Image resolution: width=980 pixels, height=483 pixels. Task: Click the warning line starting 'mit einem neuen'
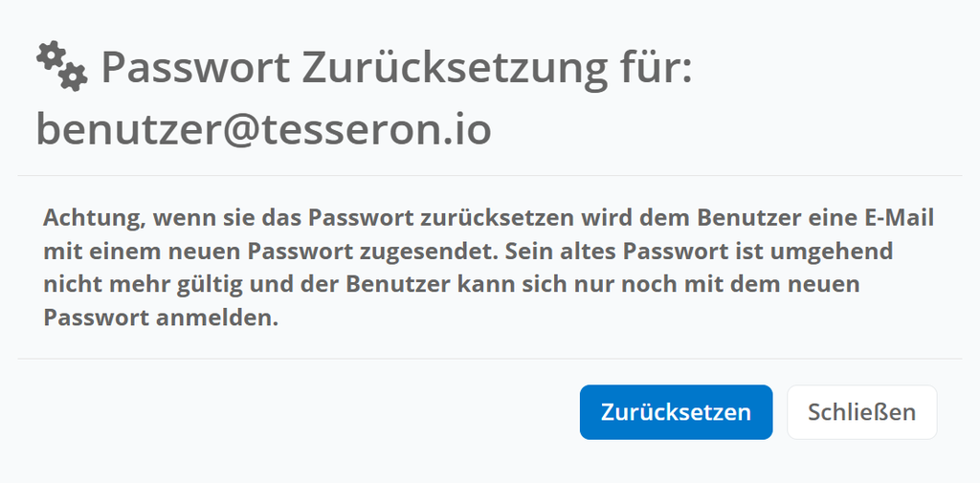tap(468, 252)
